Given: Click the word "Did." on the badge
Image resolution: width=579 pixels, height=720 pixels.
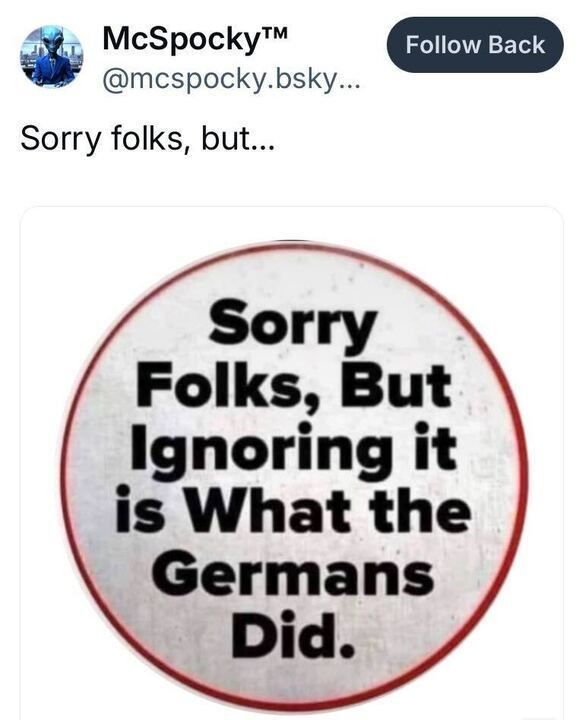Looking at the screenshot, I should click(x=293, y=636).
